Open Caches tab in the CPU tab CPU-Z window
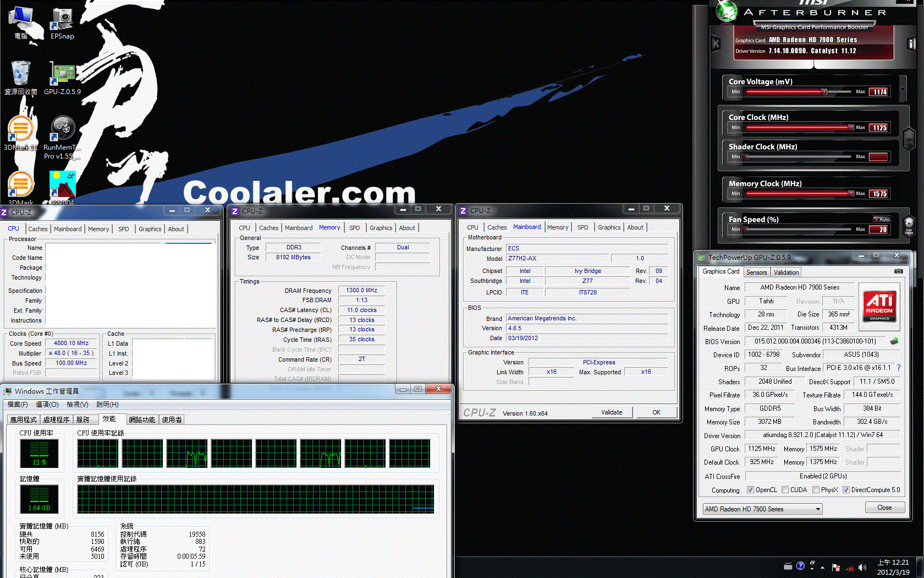 38,229
